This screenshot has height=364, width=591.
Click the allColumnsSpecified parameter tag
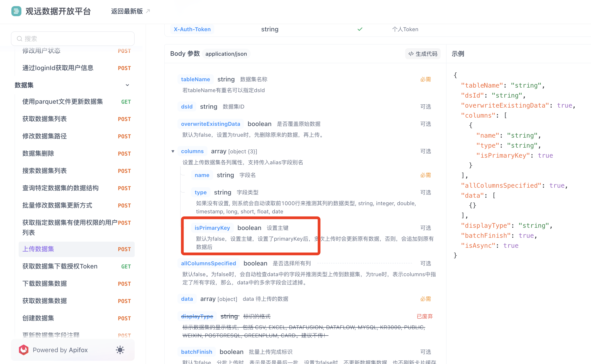[208, 263]
